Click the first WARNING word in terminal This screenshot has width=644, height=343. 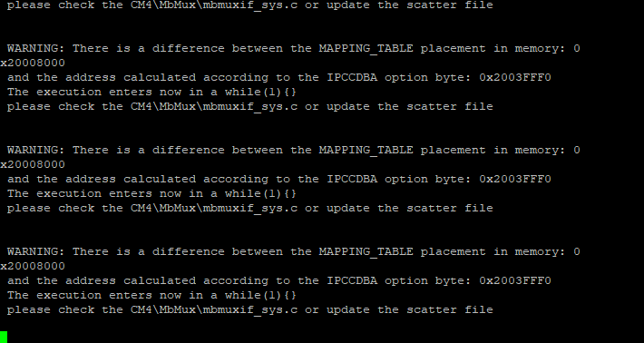pos(35,48)
